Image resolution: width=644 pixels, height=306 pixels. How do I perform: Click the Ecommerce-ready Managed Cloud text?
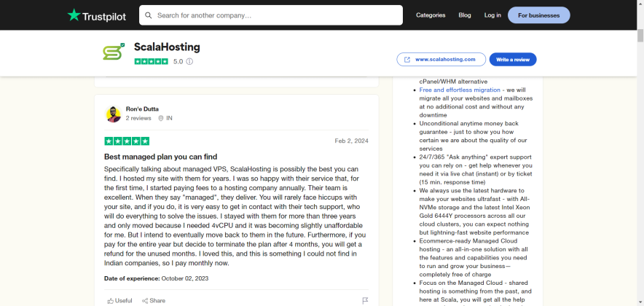[x=474, y=257]
